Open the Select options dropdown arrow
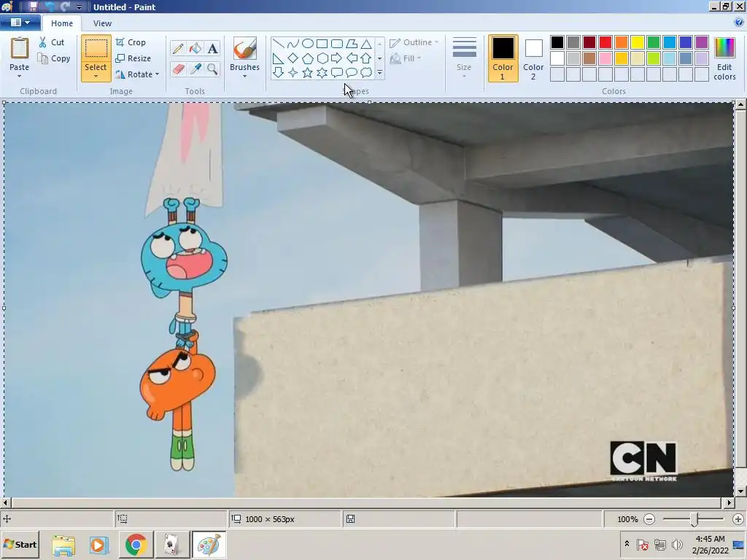Image resolution: width=747 pixels, height=560 pixels. 96,76
